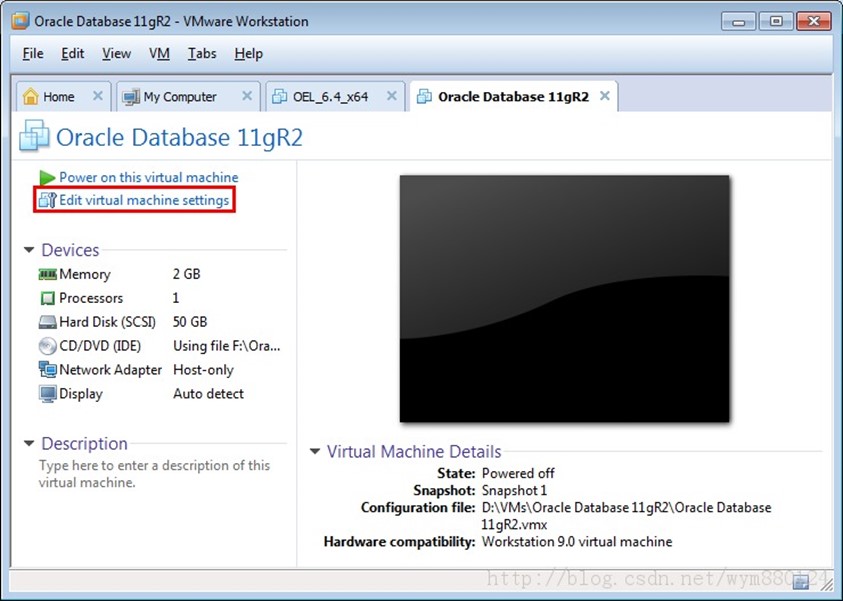The width and height of the screenshot is (843, 601).
Task: Select the Memory device row
Action: pos(160,274)
